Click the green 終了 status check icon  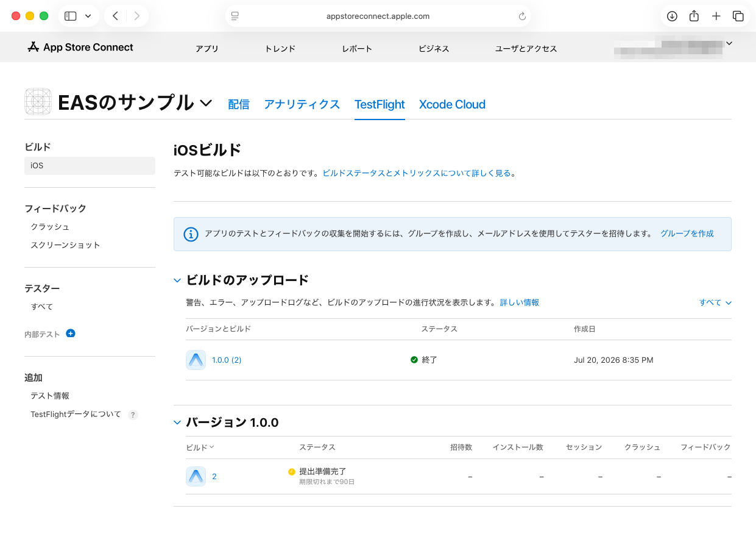(414, 360)
